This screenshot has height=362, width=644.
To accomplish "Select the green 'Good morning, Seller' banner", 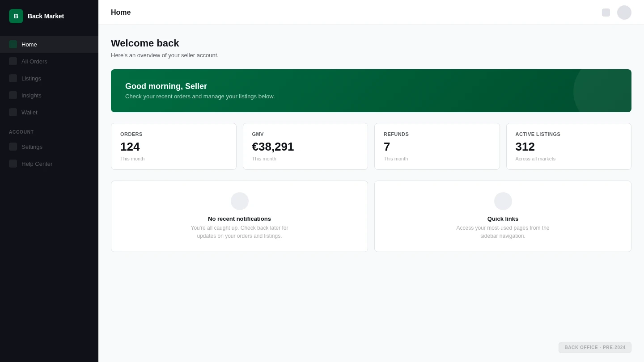I will point(371,91).
